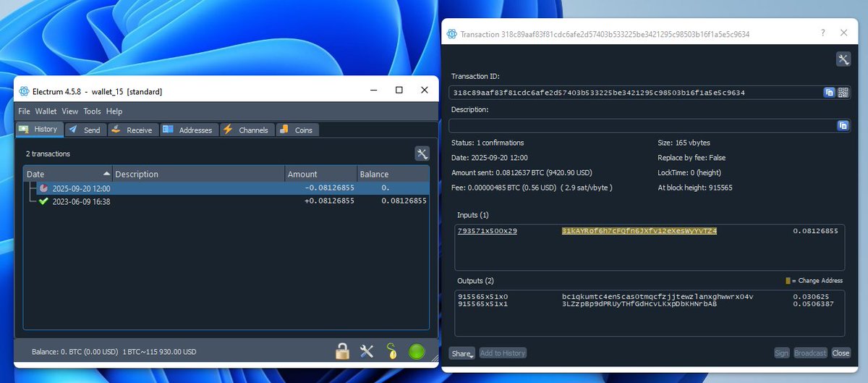The image size is (868, 383).
Task: Click the Fee: 0.00000485 BTC text
Action: [x=532, y=188]
